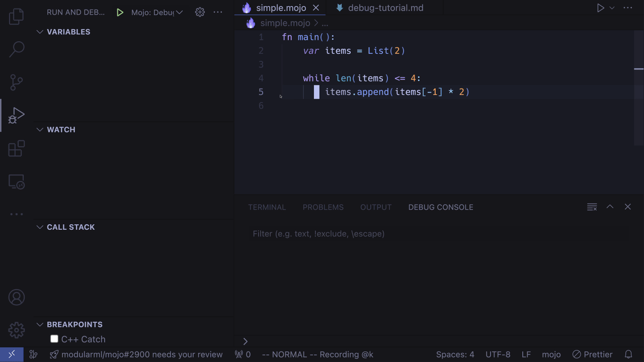The height and width of the screenshot is (362, 644).
Task: Click the 'while' keyword on line 4
Action: (316, 78)
